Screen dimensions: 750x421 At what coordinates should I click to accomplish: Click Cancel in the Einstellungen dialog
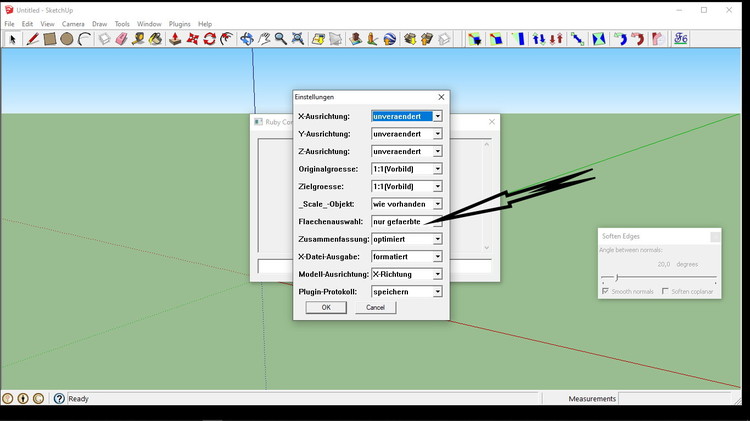click(x=376, y=308)
